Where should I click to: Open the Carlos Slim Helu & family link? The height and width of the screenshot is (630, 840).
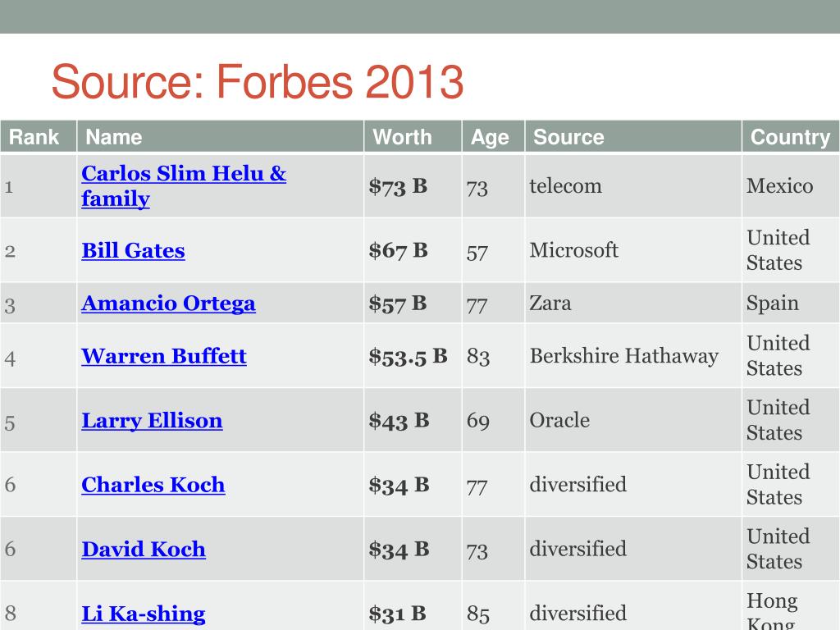click(x=184, y=186)
